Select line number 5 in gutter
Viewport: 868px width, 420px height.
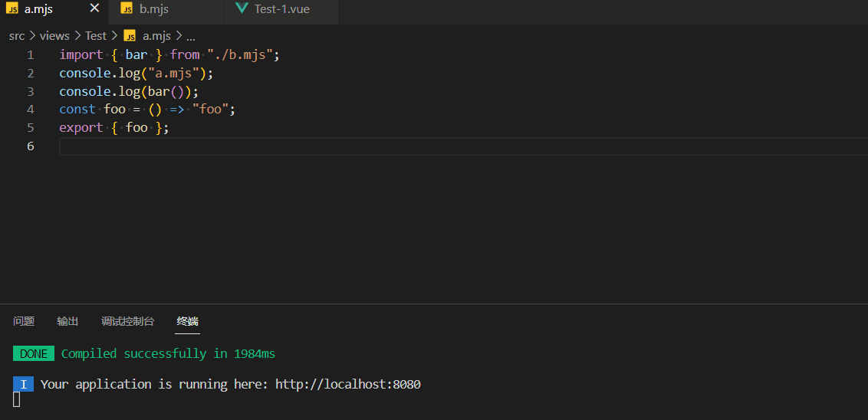coord(30,128)
